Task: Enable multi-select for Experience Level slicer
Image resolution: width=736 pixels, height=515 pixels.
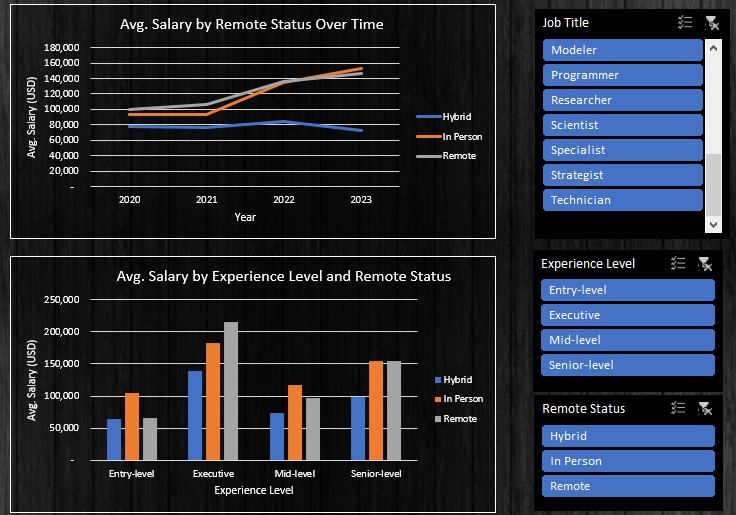Action: click(x=678, y=263)
